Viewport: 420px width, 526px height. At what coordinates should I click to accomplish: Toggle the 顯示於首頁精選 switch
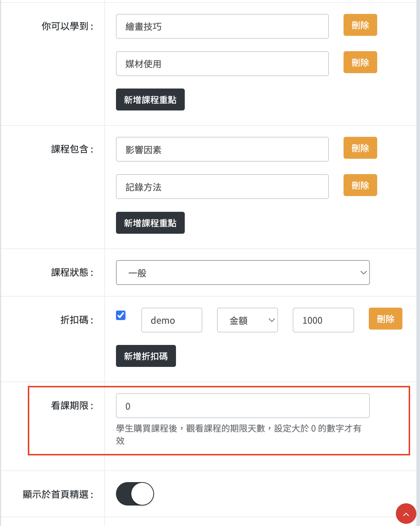(x=135, y=494)
